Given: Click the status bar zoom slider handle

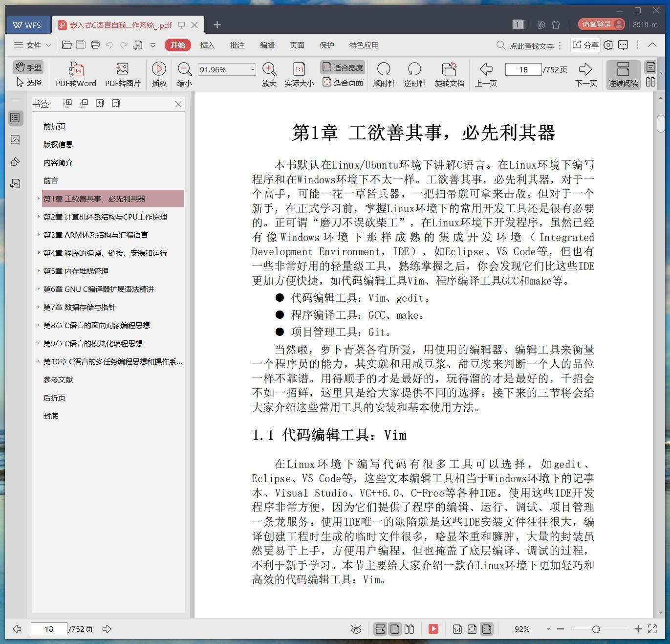Looking at the screenshot, I should (596, 629).
